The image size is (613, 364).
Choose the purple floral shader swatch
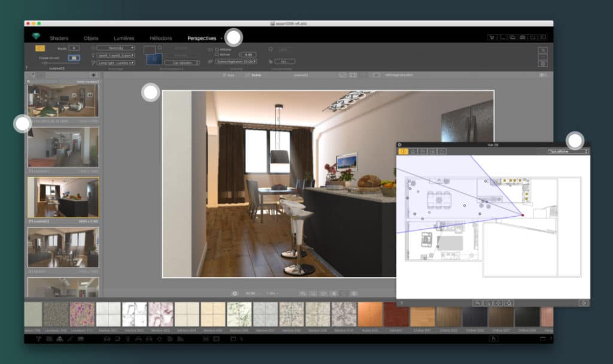(x=82, y=314)
